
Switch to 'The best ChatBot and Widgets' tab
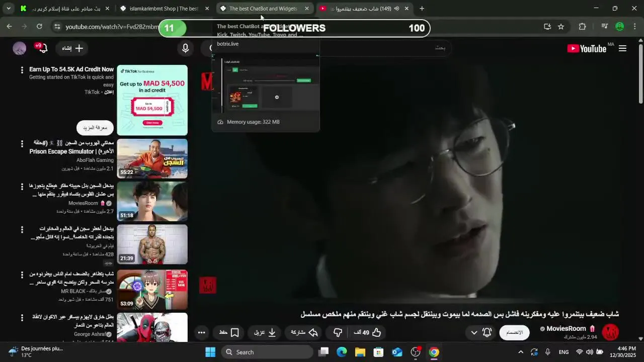tap(264, 9)
